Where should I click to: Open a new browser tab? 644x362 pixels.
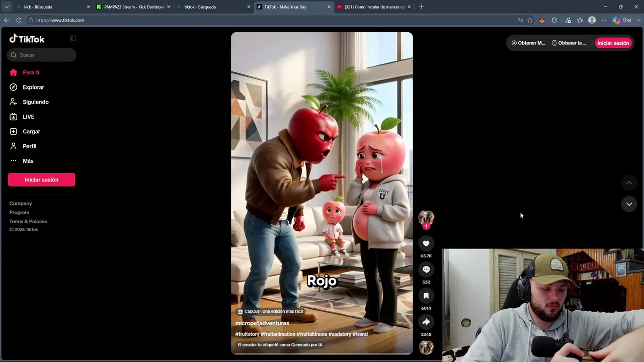(x=421, y=7)
